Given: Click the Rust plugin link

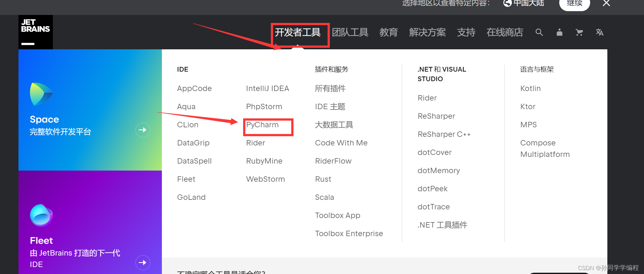Looking at the screenshot, I should tap(323, 179).
